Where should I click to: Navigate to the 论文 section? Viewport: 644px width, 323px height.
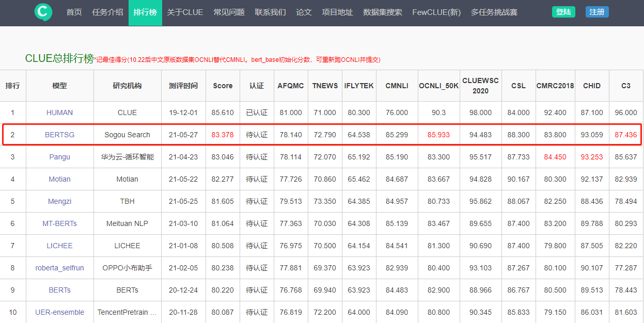[x=304, y=12]
